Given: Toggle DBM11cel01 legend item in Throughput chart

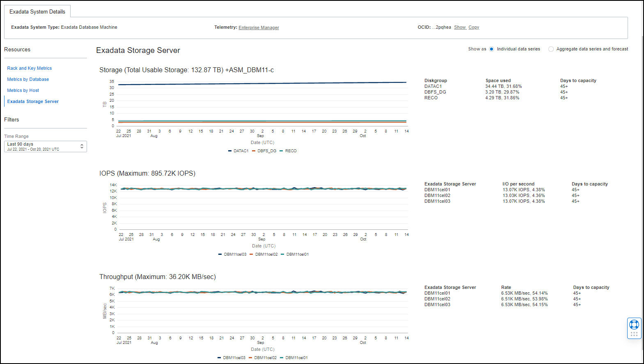Looking at the screenshot, I should click(x=294, y=358).
